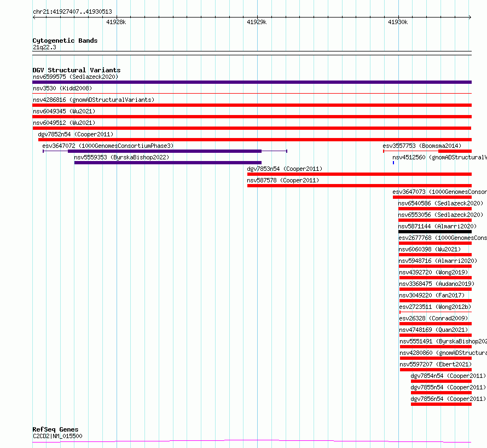The width and height of the screenshot is (487, 448).
Task: Open dgv7853n54 (Cooper2011) variant
Action: coord(285,169)
